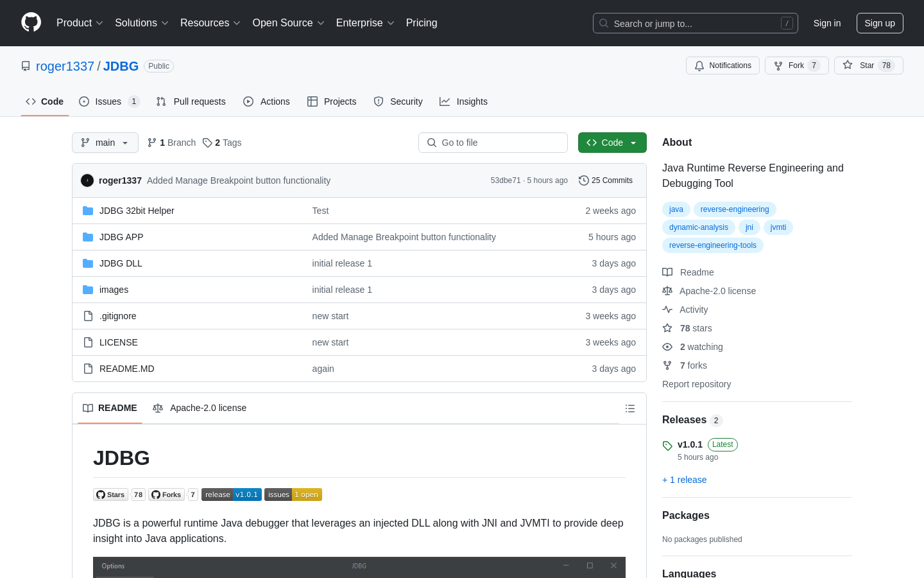Click the issues 1 open badge
924x578 pixels.
click(x=293, y=495)
